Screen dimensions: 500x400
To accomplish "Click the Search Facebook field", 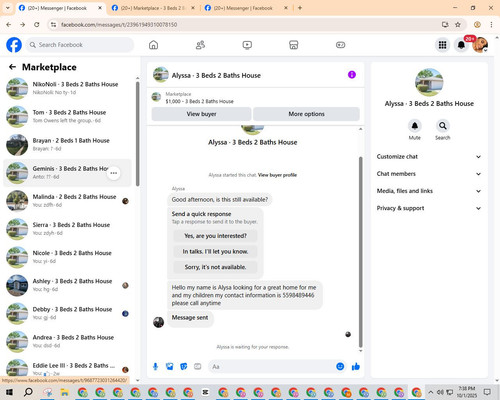I will [x=80, y=45].
